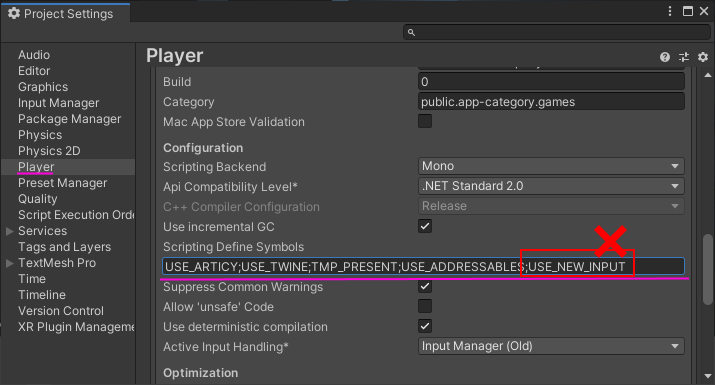Open Preset Manager settings
This screenshot has width=715, height=385.
62,183
